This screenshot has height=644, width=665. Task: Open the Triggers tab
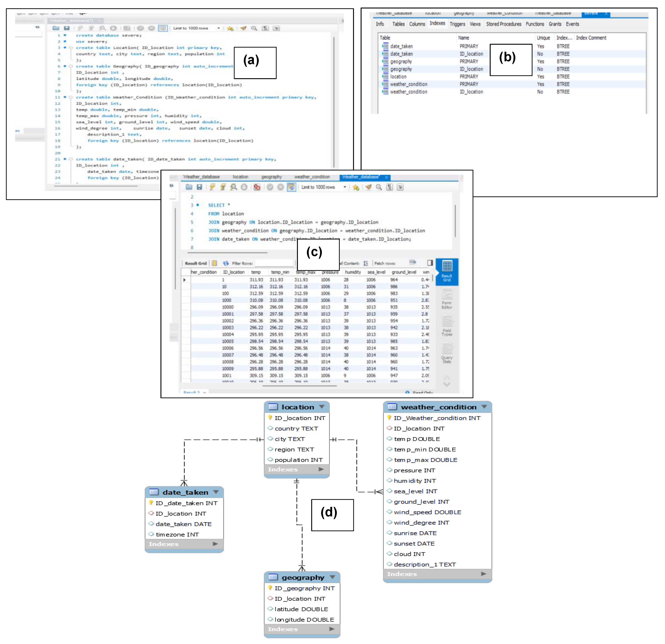457,24
